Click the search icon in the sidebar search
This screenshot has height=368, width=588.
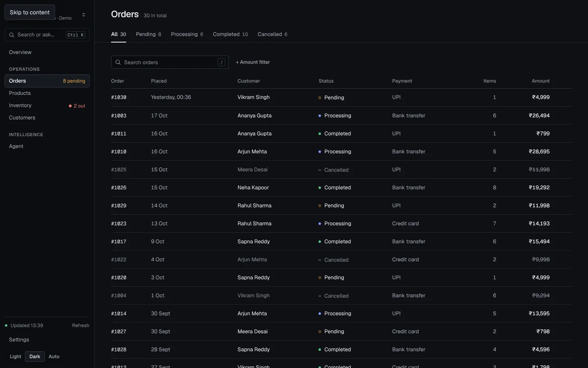[x=12, y=35]
